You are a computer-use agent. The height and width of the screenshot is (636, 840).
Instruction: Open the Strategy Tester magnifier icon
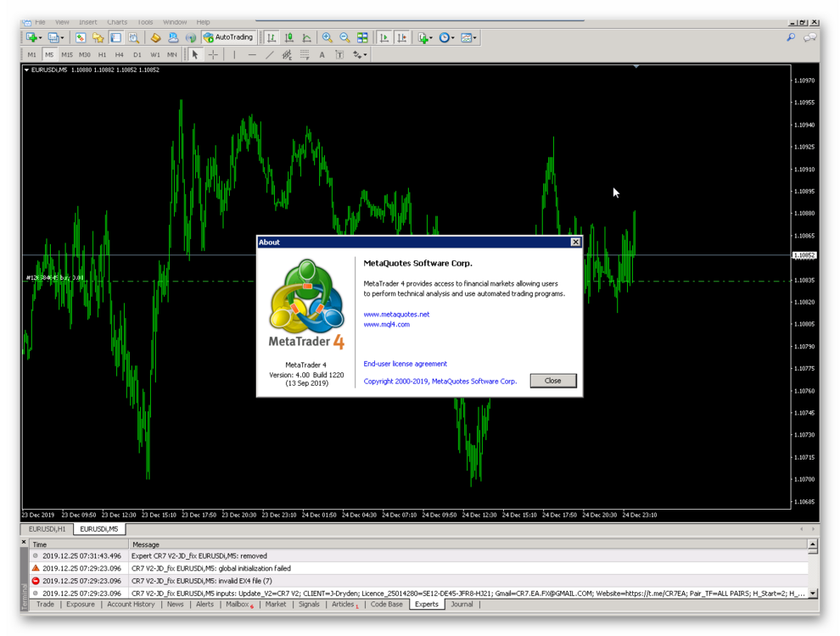(x=134, y=37)
